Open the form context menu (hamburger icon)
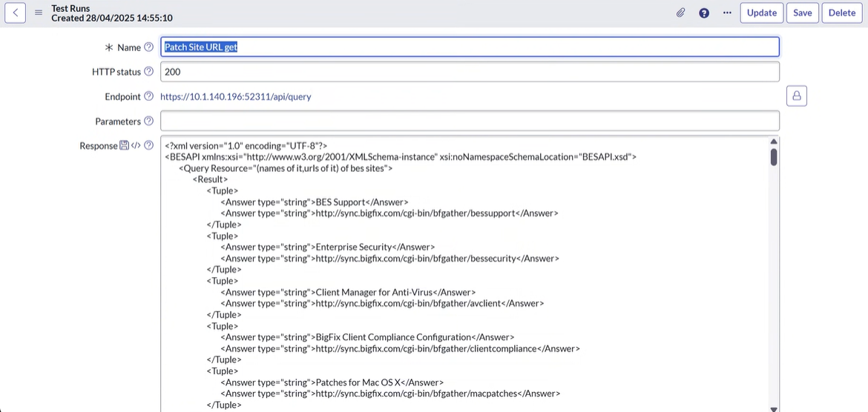868x412 pixels. point(39,13)
